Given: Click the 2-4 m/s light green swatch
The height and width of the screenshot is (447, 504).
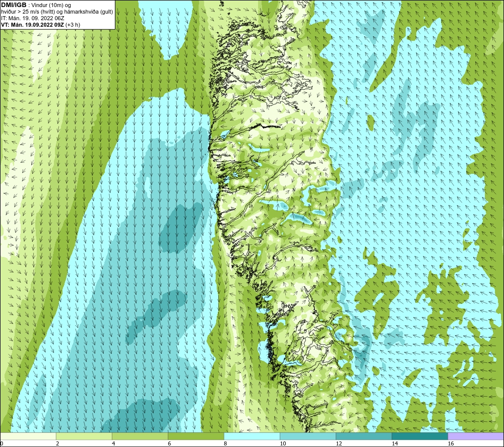Looking at the screenshot, I should [x=84, y=436].
